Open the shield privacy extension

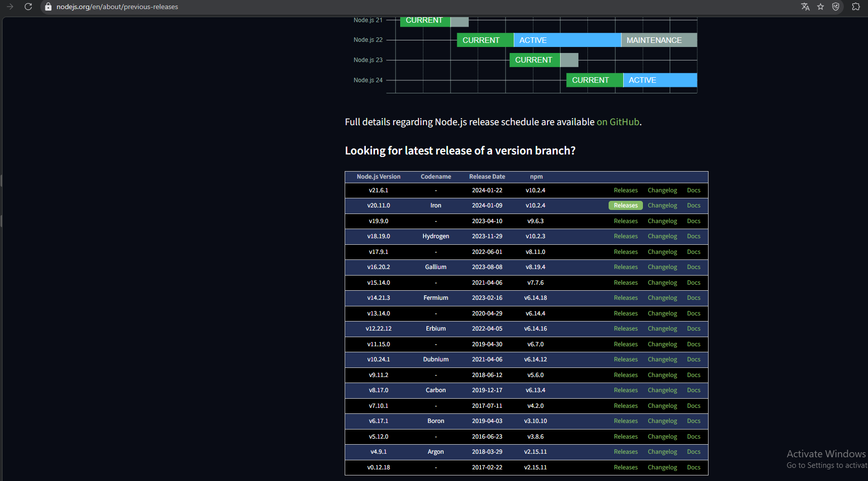click(x=836, y=7)
